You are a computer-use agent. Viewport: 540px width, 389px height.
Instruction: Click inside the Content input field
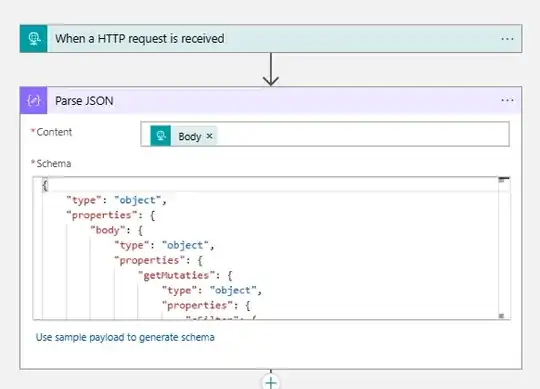tap(325, 134)
